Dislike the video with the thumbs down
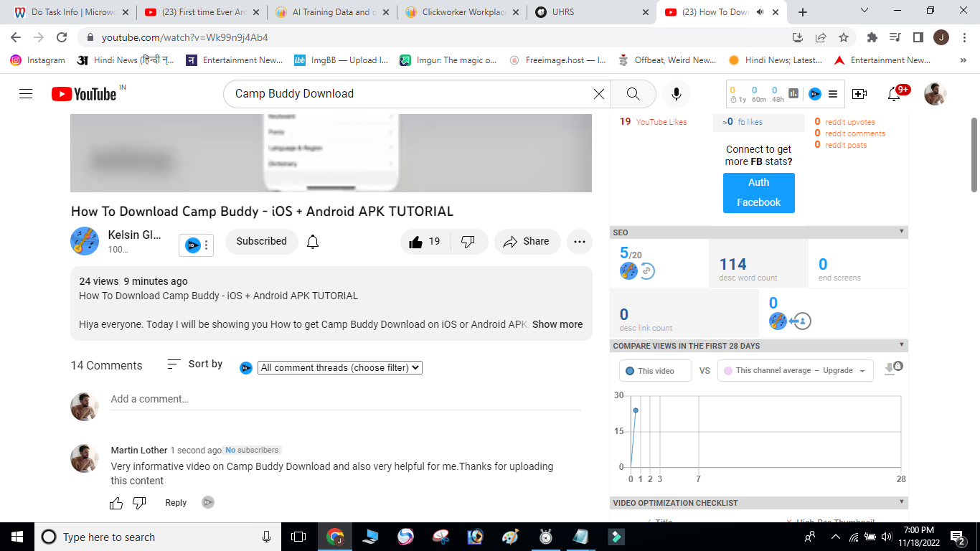The height and width of the screenshot is (551, 980). (468, 242)
